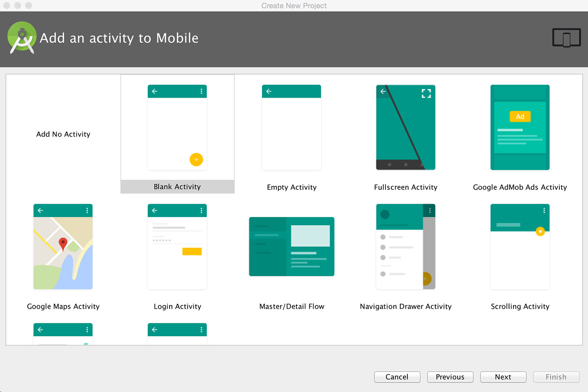This screenshot has height=392, width=588.
Task: Select the Blank Activity template thumbnail
Action: 177,128
